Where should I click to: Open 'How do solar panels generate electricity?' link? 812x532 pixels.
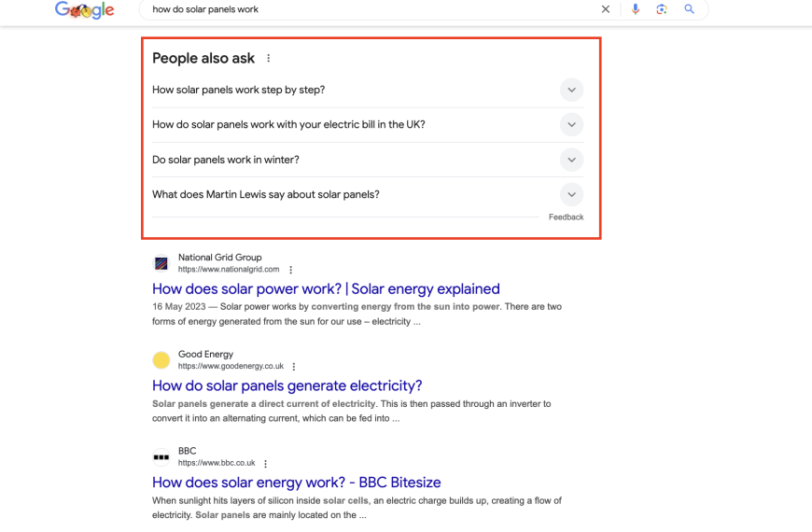pos(287,385)
